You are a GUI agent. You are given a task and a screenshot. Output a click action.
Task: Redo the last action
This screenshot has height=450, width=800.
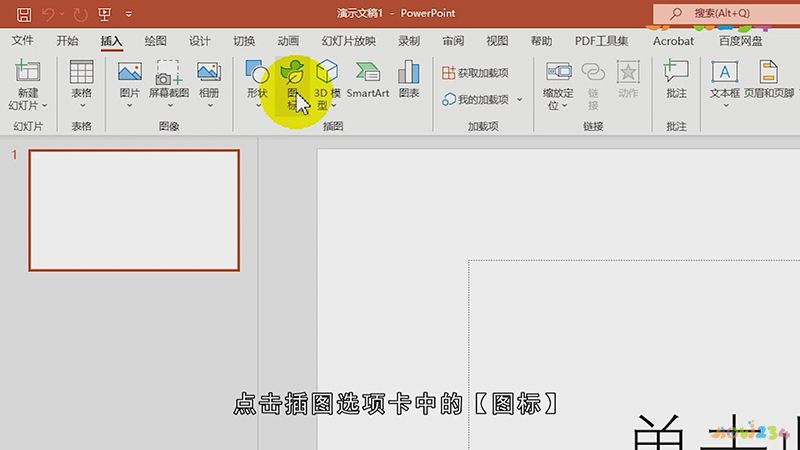click(80, 14)
